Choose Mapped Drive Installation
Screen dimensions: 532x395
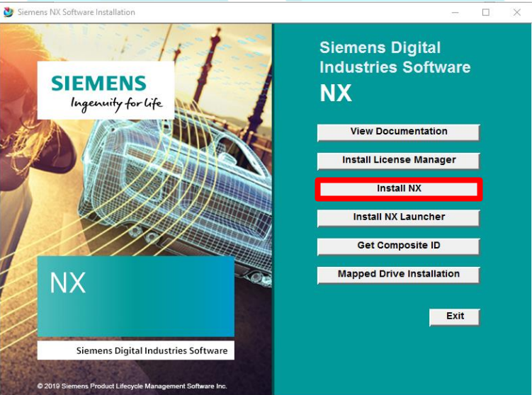tap(398, 274)
